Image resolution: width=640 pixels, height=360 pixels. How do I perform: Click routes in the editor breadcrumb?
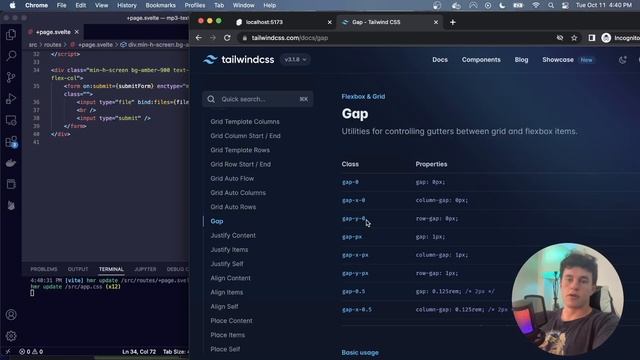pyautogui.click(x=52, y=44)
